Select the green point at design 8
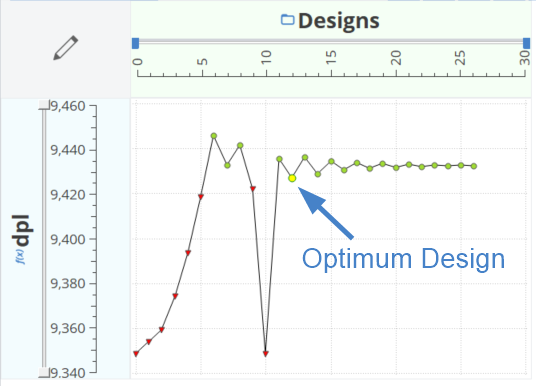The image size is (536, 386). point(240,145)
